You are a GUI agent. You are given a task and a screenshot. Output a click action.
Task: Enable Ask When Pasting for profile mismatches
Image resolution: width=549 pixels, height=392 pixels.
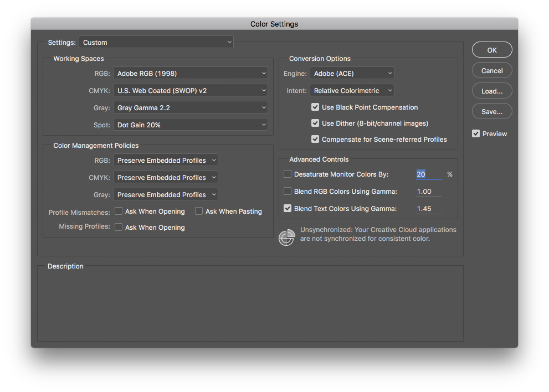(199, 212)
